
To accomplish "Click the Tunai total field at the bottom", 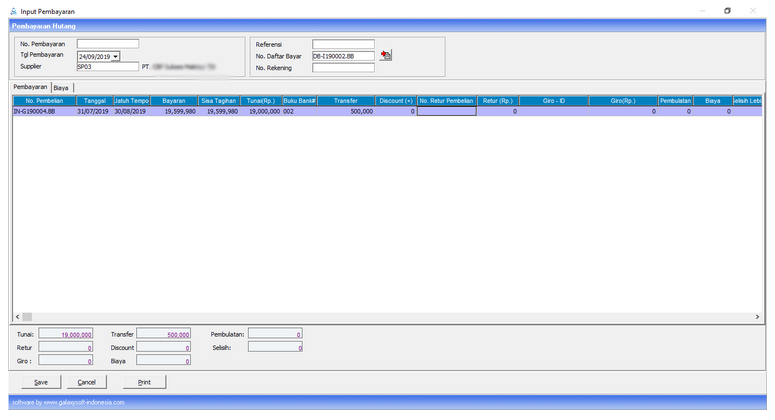I will (x=67, y=334).
